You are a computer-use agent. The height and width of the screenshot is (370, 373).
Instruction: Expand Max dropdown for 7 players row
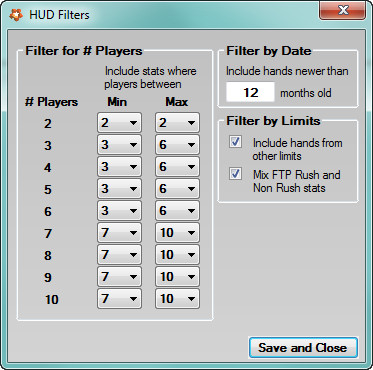coord(177,233)
